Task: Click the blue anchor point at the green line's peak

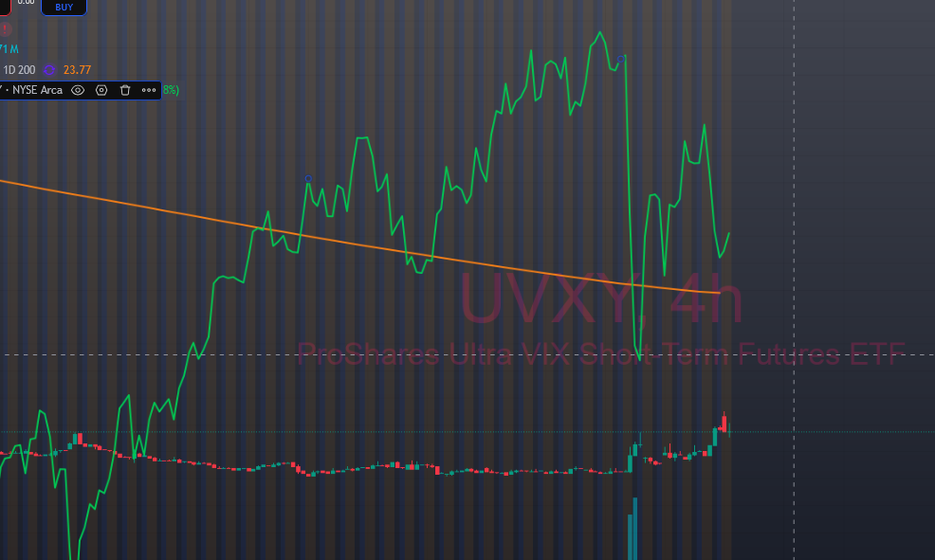Action: [621, 59]
